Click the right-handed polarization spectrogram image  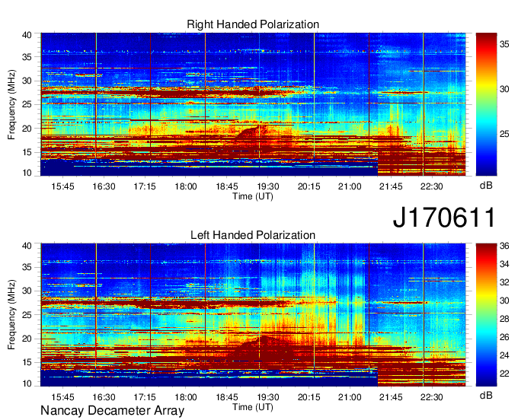tap(253, 104)
